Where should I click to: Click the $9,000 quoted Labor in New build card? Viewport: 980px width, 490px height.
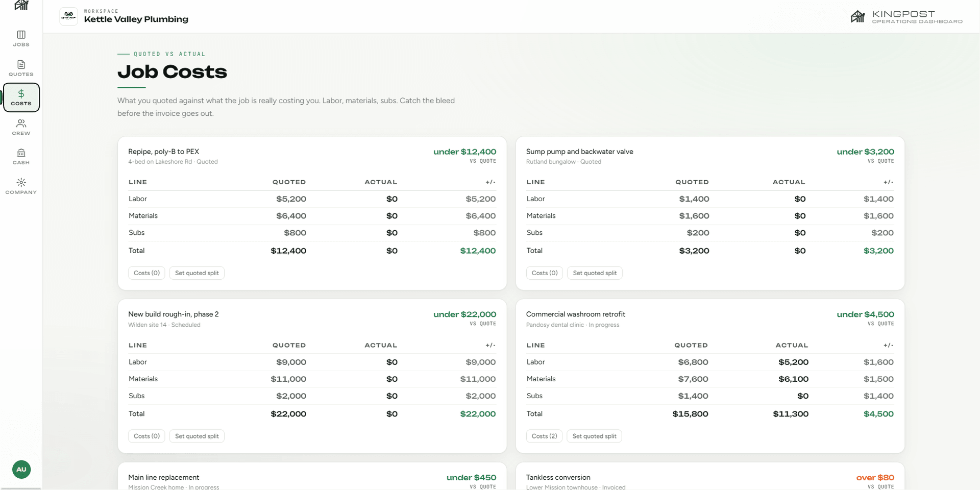(x=291, y=362)
